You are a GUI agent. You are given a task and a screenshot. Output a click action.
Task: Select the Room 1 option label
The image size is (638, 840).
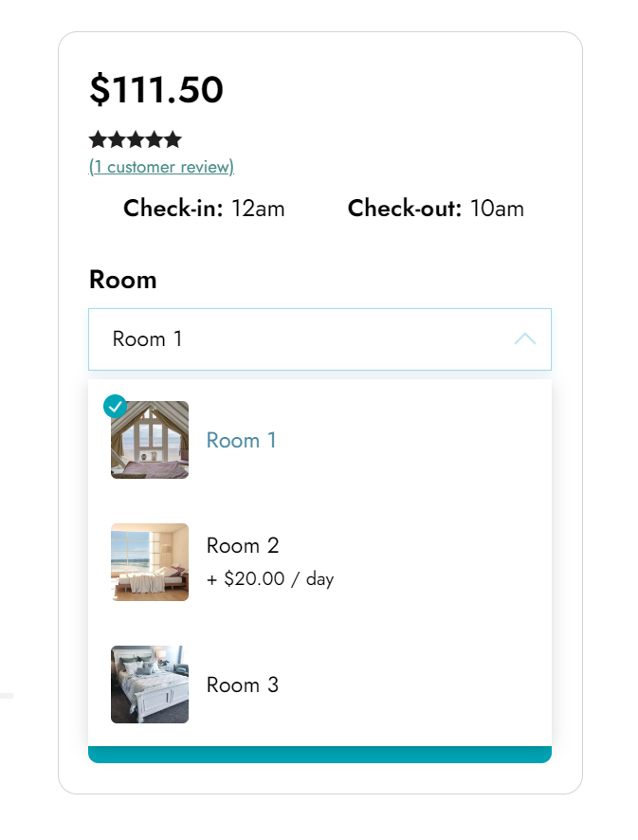click(x=241, y=440)
